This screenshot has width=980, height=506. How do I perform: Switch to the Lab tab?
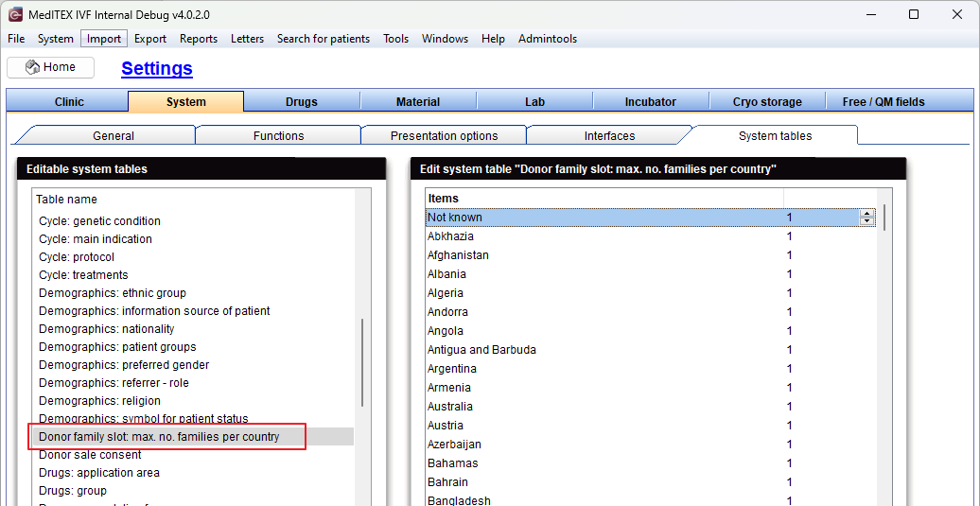[534, 102]
